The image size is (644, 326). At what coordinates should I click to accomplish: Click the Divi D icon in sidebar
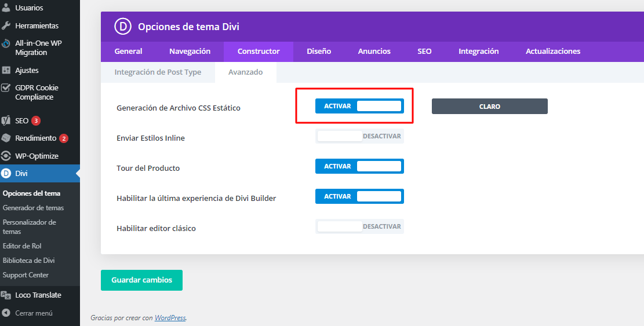click(x=6, y=174)
